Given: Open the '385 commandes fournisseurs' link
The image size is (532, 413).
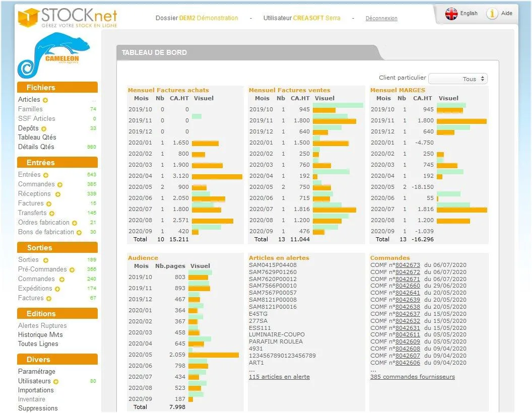Looking at the screenshot, I should coord(413,377).
